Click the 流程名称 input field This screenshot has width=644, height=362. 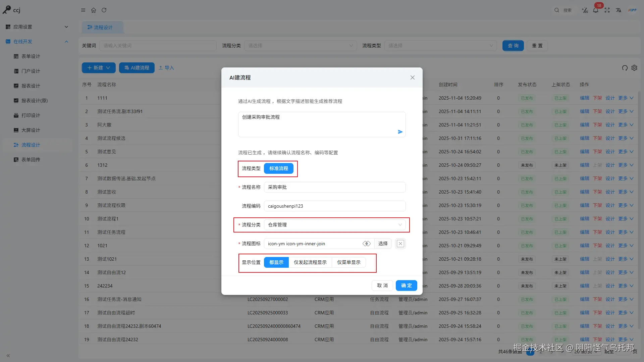pyautogui.click(x=335, y=187)
